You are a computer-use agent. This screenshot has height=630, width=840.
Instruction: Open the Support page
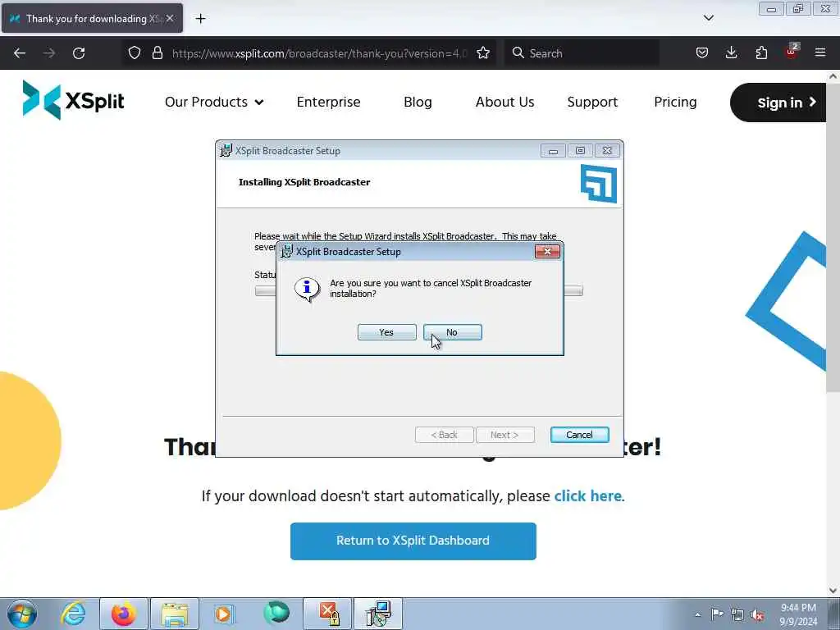(592, 102)
